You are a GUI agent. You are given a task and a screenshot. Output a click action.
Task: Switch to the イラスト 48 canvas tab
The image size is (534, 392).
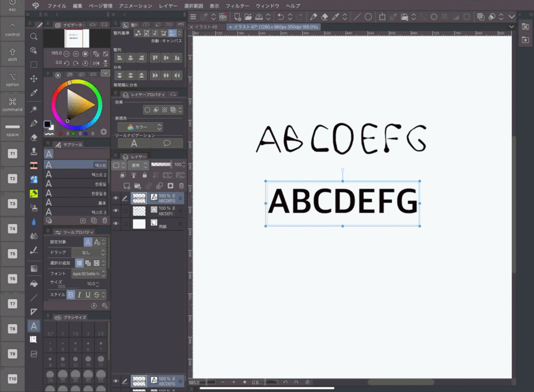(x=206, y=27)
